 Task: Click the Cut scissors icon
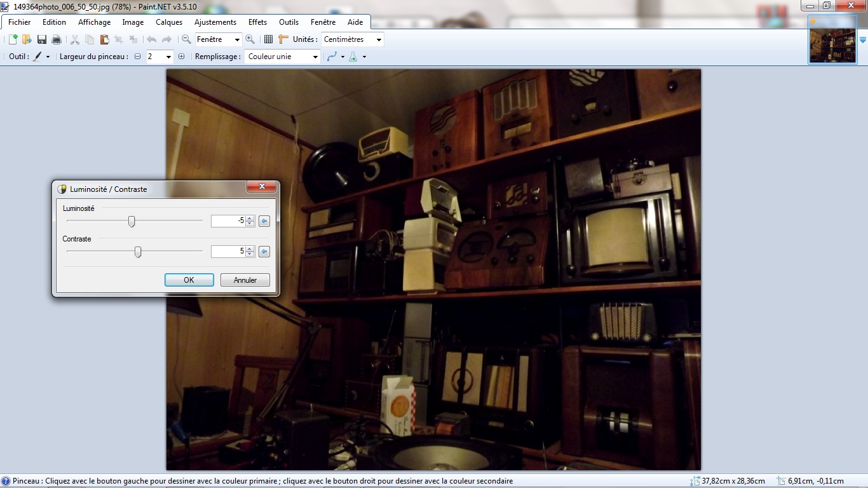tap(75, 39)
